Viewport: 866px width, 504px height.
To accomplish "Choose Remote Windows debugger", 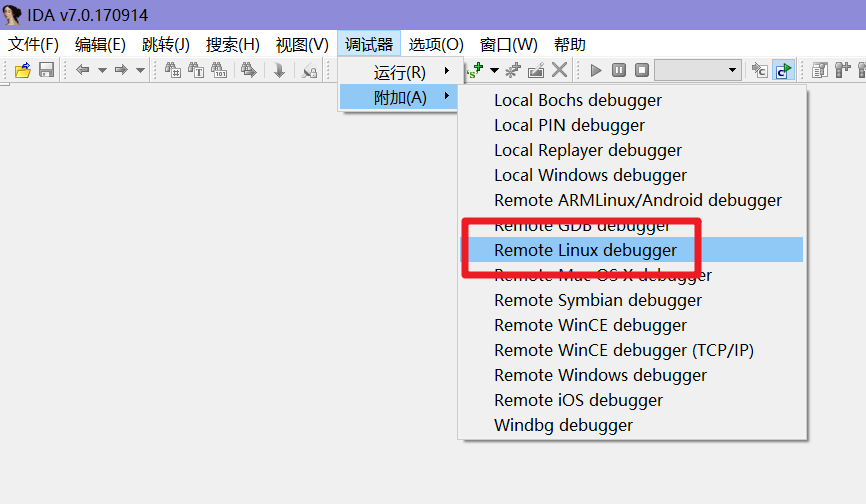I will point(600,375).
